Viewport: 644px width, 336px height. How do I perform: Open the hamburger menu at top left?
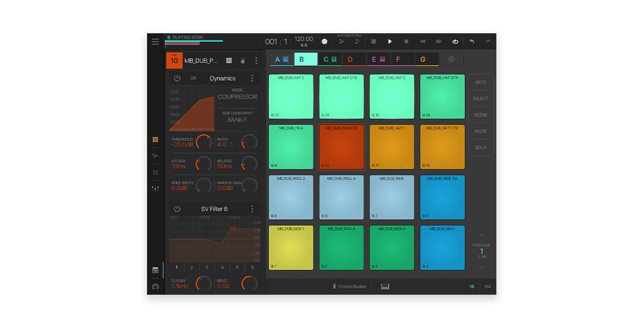[156, 41]
